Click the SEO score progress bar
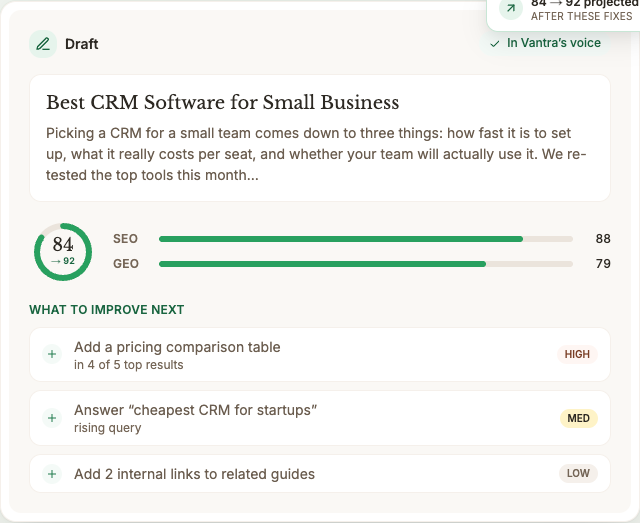Image resolution: width=640 pixels, height=523 pixels. (366, 239)
